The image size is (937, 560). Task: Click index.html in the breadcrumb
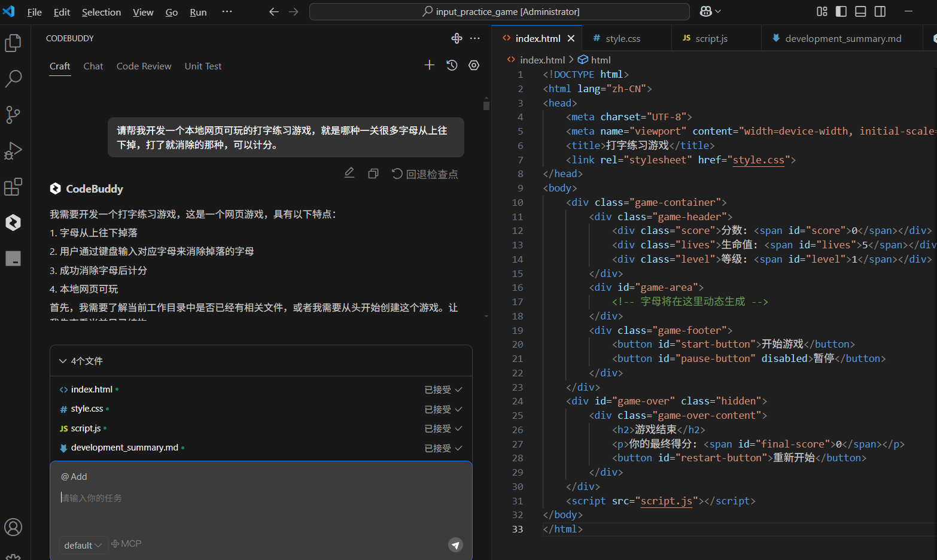coord(542,60)
